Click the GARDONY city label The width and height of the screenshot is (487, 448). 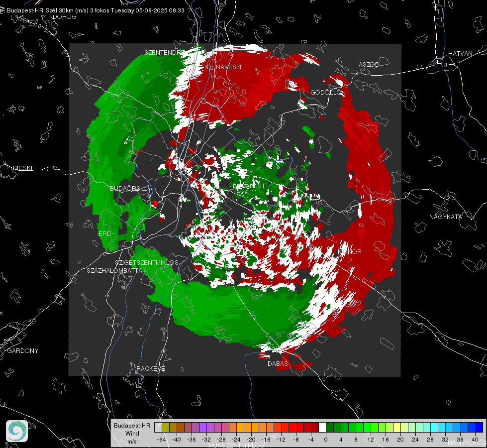point(23,351)
